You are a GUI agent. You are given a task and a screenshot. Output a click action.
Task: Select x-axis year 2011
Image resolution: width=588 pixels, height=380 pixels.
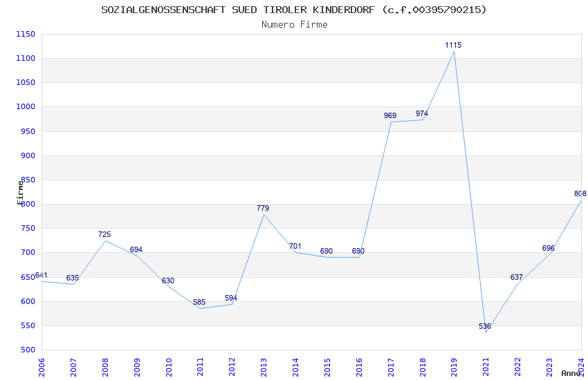tap(200, 368)
